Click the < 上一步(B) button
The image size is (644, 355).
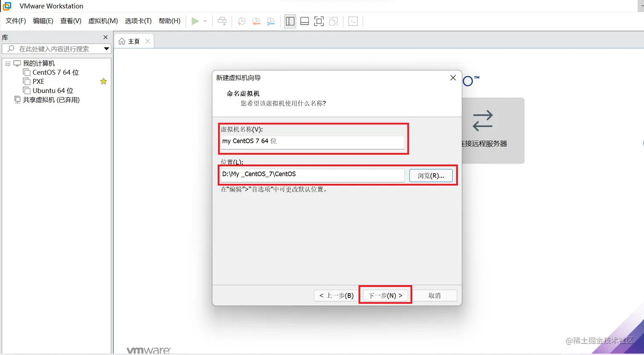336,295
